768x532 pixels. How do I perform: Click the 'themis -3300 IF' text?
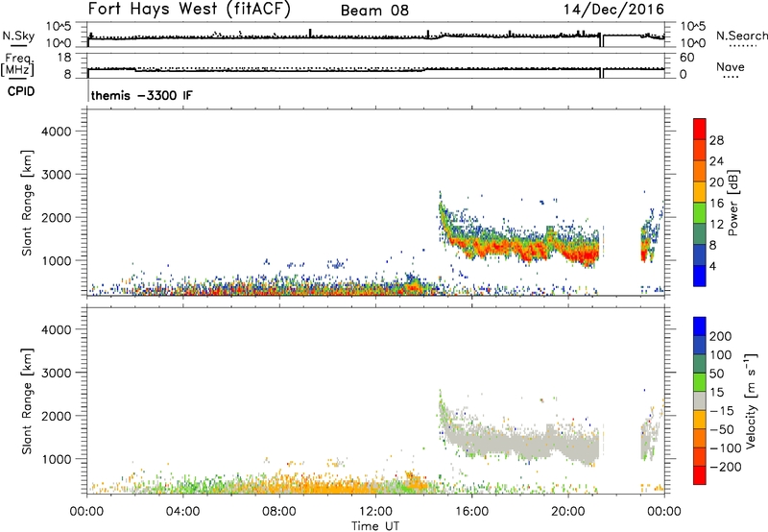pyautogui.click(x=141, y=95)
